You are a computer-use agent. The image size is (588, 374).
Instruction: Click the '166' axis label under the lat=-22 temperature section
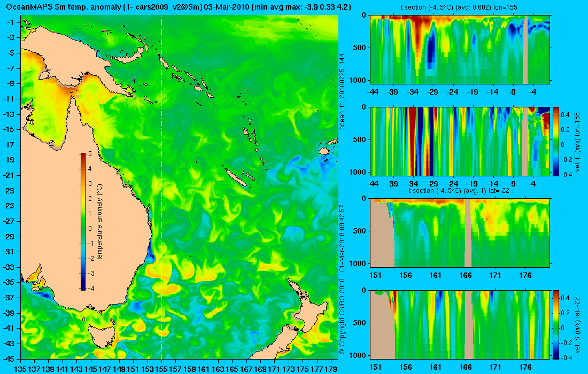[466, 275]
